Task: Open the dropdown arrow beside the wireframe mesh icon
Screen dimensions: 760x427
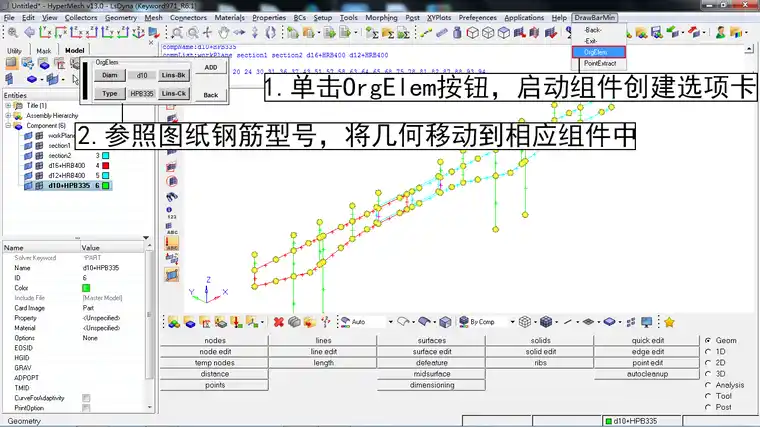Action: [x=535, y=322]
